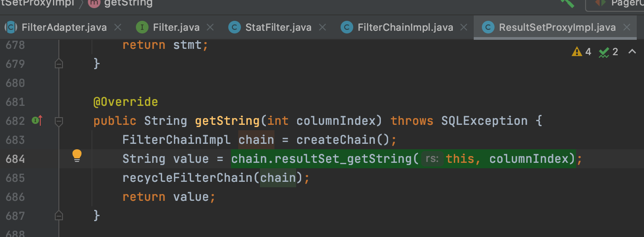This screenshot has width=644, height=237.
Task: Click the green typo checkmark indicator
Action: [x=603, y=52]
